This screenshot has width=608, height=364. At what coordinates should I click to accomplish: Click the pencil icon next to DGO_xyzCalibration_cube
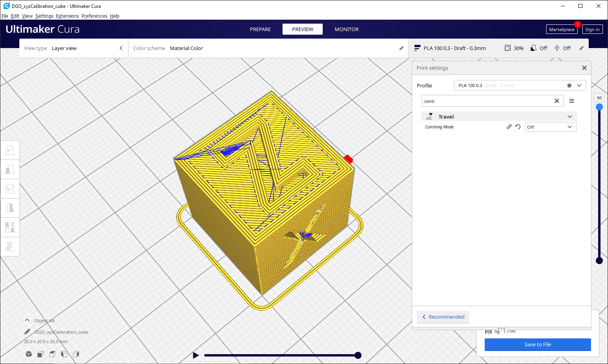tap(27, 332)
